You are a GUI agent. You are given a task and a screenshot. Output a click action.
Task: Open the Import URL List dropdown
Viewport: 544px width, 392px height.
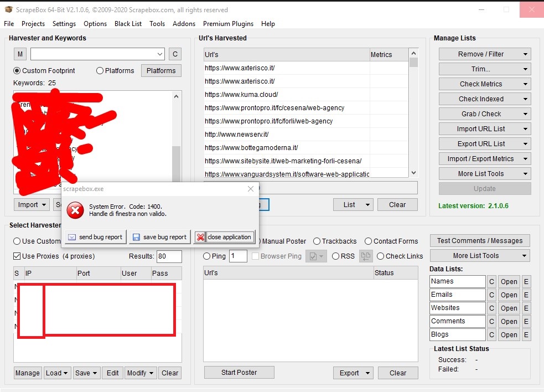pyautogui.click(x=485, y=129)
